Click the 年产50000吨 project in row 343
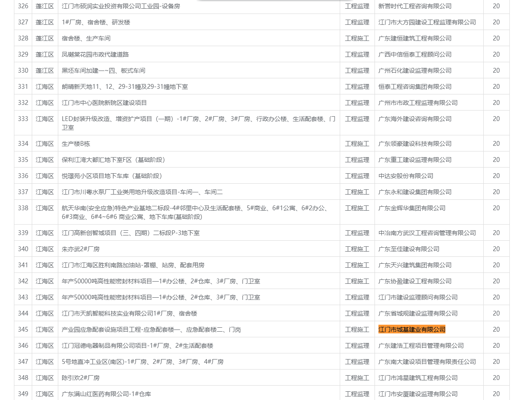Screen dimensions: 532x400 (x=161, y=297)
